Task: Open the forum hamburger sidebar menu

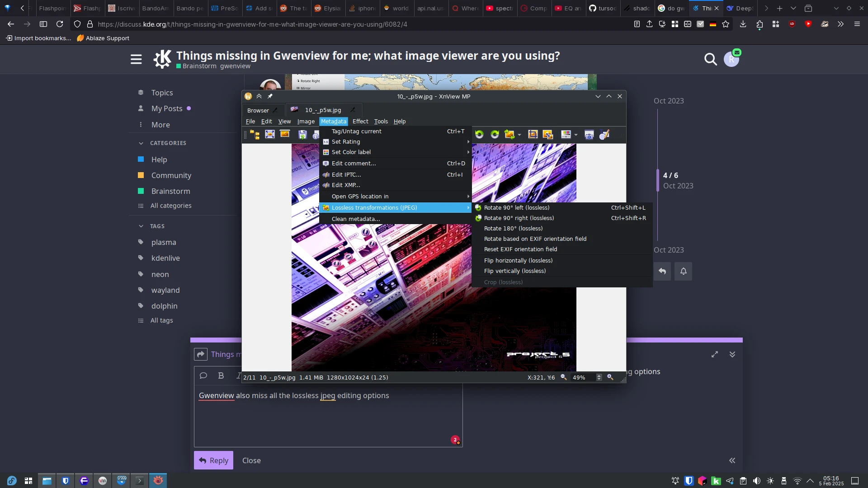Action: (x=136, y=59)
